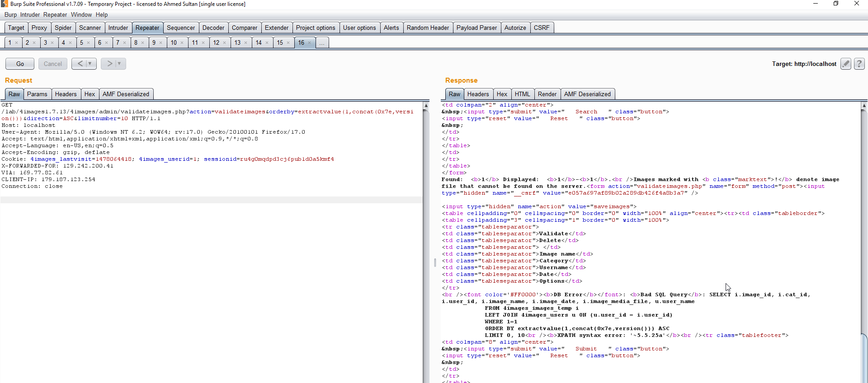Close repeater tab 13 with its x
This screenshot has height=383, width=868.
pos(246,43)
